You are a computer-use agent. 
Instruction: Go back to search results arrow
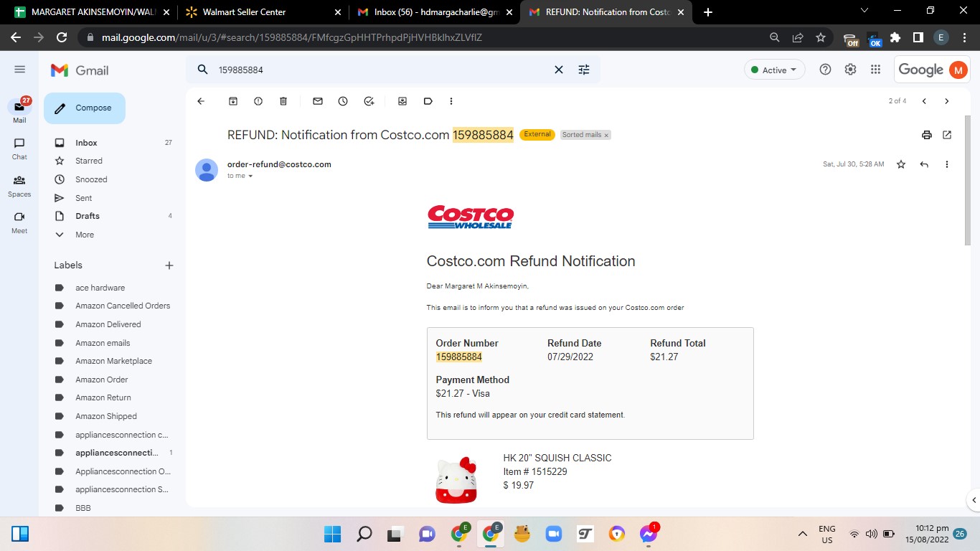pos(201,101)
